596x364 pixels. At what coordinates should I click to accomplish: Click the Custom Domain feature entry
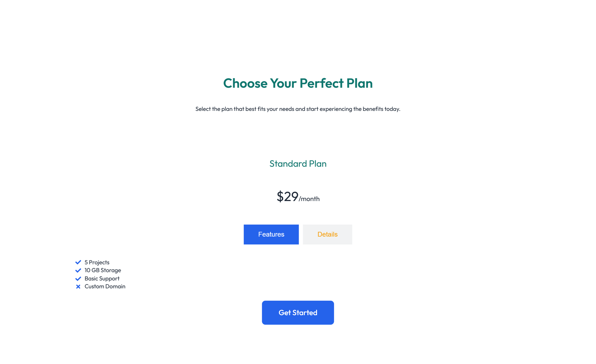pos(105,287)
